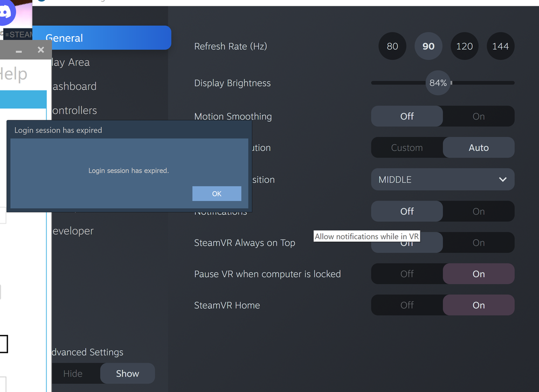Viewport: 539px width, 392px height.
Task: Turn Motion Smoothing Off
Action: tap(407, 116)
